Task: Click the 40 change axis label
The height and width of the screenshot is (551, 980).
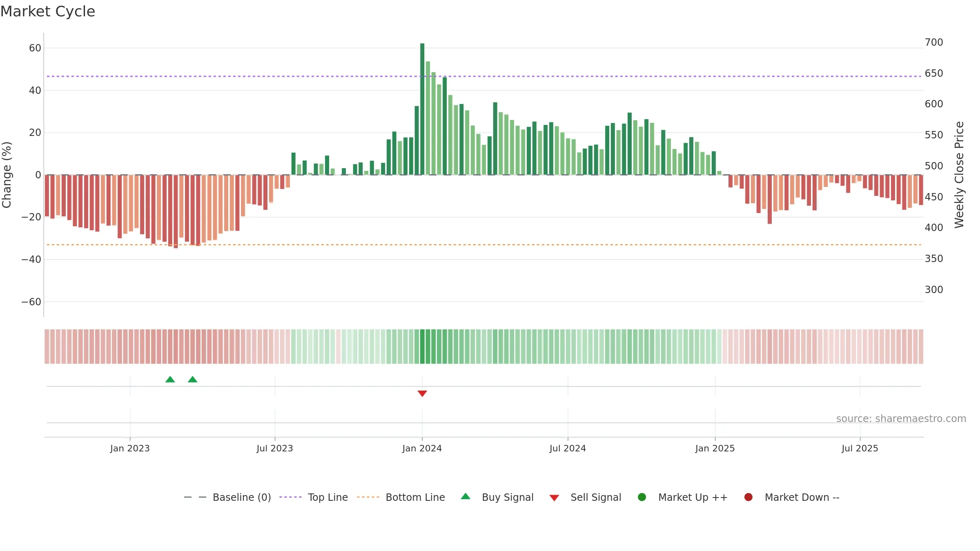Action: (35, 91)
